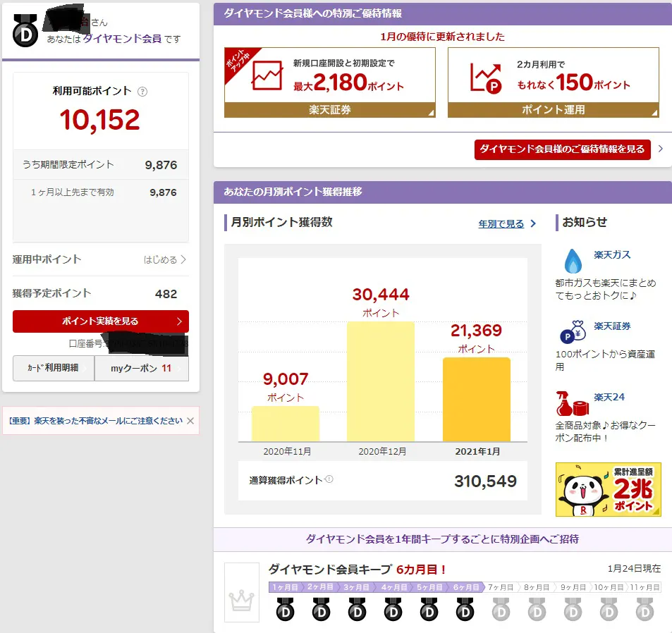Click the ダイヤモンド会員 status text

pos(122,39)
